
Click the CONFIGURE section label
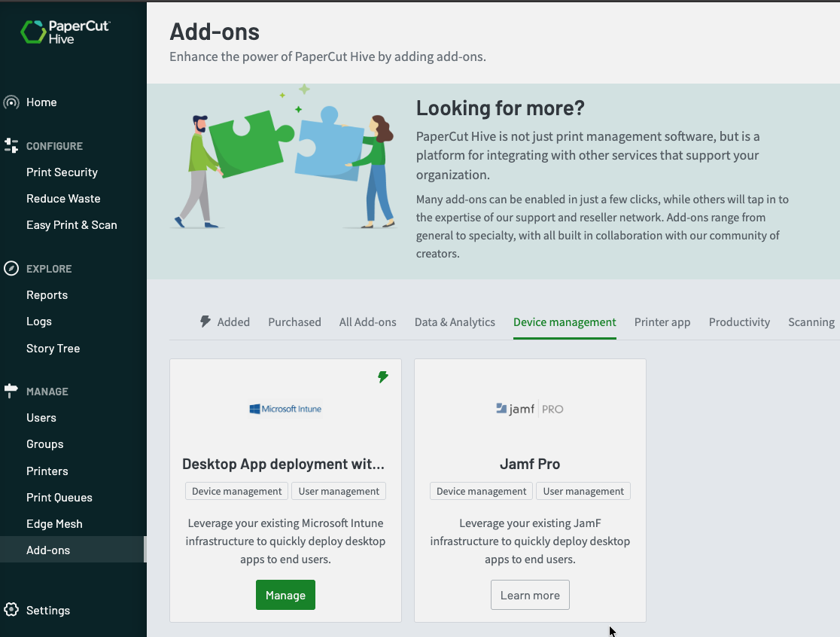[55, 146]
